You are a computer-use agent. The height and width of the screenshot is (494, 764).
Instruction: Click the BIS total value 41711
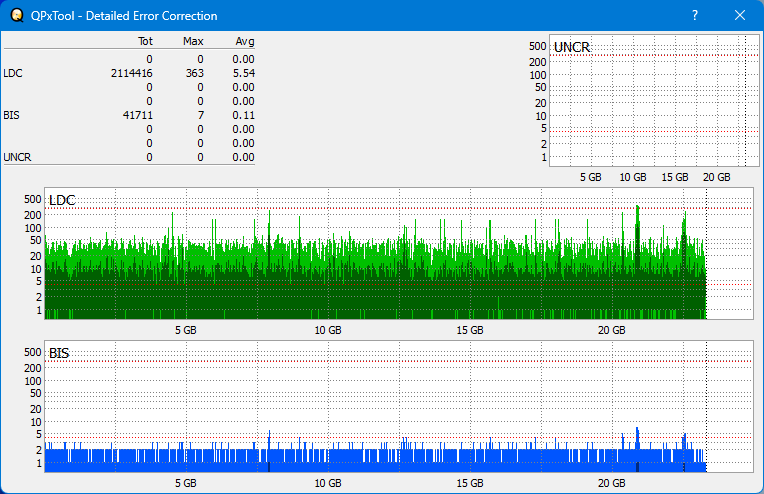click(x=136, y=115)
